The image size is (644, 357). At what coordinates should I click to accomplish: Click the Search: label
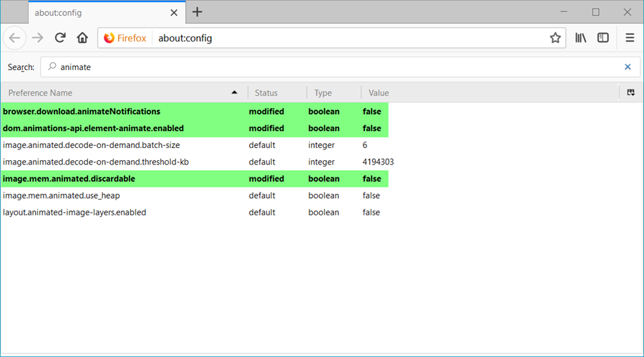point(21,67)
